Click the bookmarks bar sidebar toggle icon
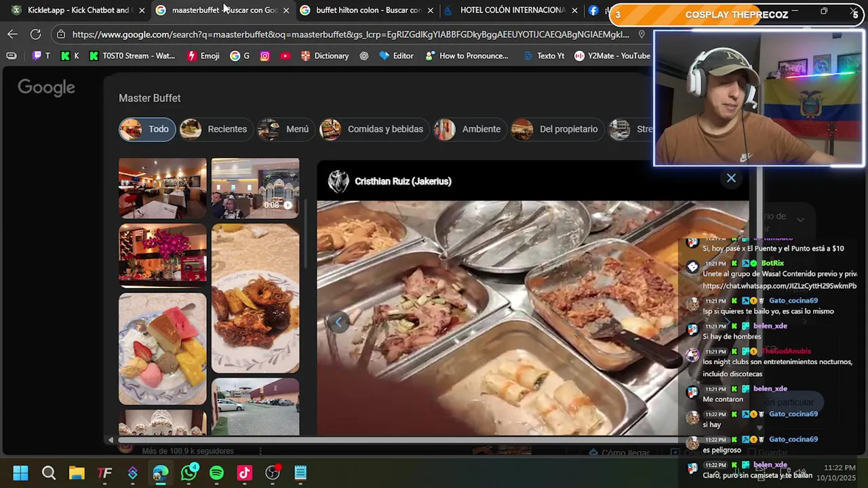 [12, 56]
